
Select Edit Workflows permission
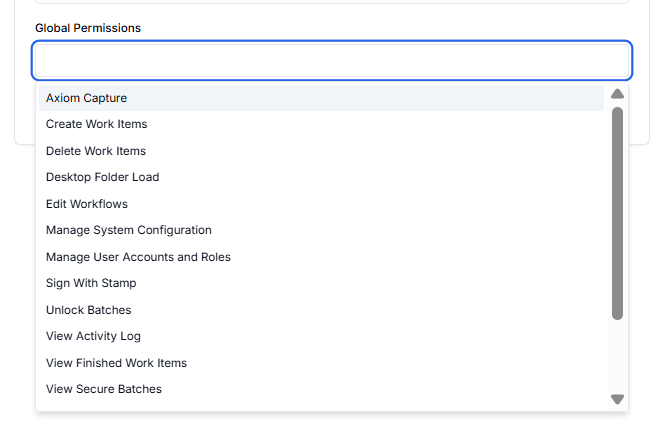coord(321,204)
